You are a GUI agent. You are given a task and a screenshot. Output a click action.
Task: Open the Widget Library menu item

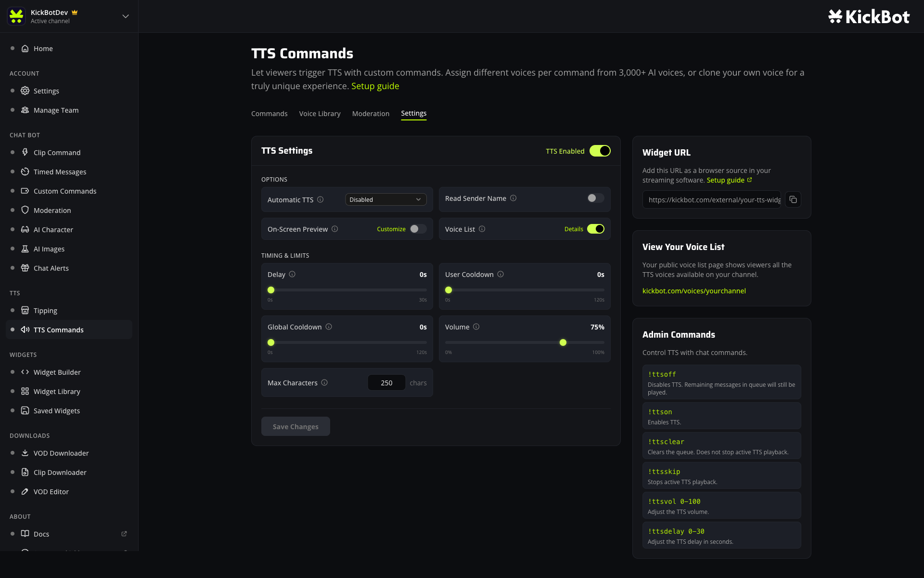tap(69, 392)
